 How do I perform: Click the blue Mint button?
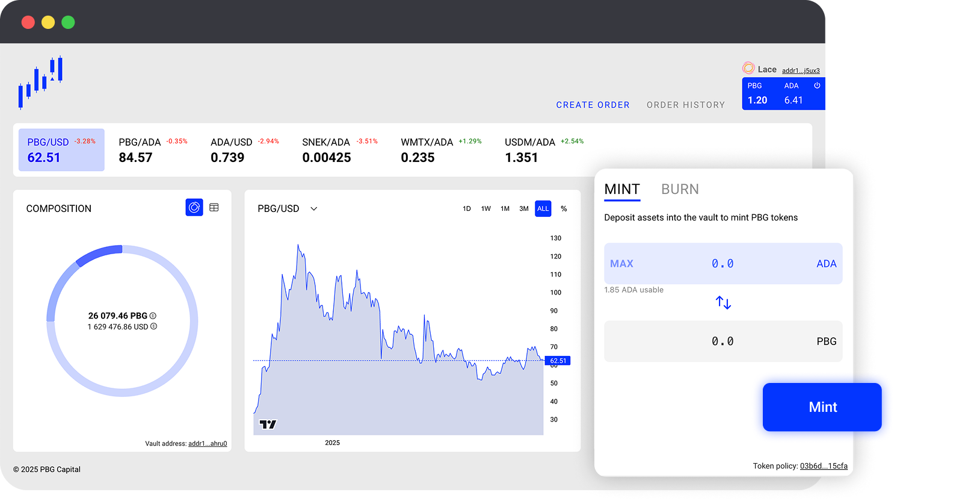822,407
